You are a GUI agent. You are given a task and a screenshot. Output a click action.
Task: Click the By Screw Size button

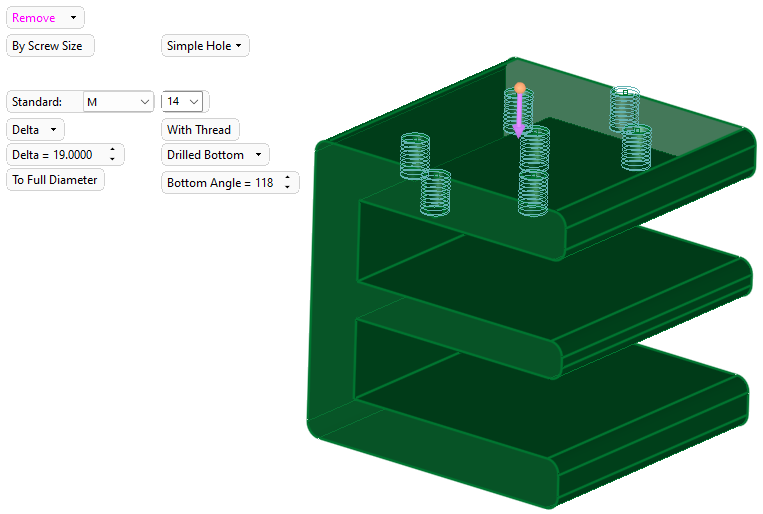pyautogui.click(x=47, y=46)
